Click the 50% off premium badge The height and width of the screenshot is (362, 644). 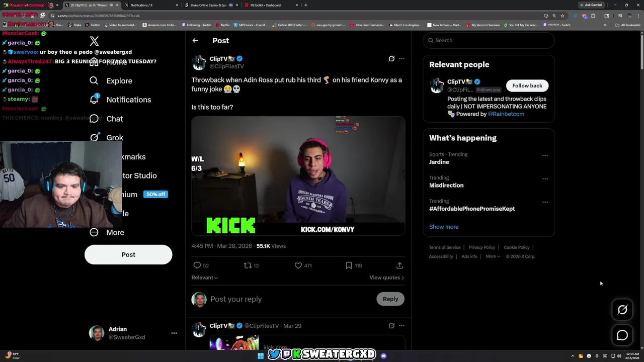155,194
